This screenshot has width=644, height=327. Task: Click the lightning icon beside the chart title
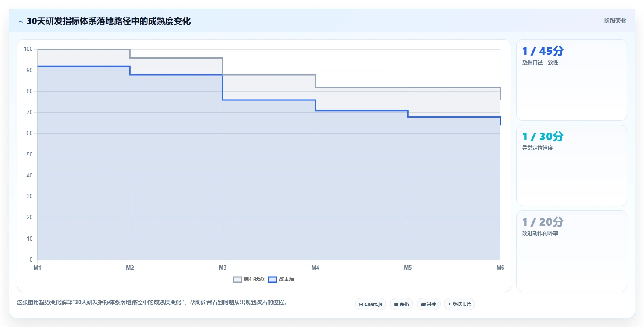click(21, 21)
